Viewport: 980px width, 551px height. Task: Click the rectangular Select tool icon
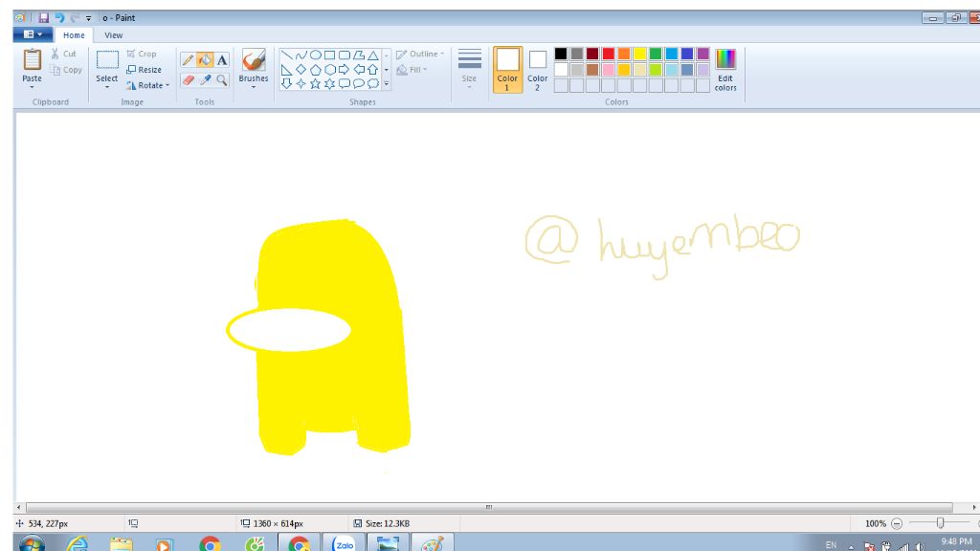[x=107, y=60]
